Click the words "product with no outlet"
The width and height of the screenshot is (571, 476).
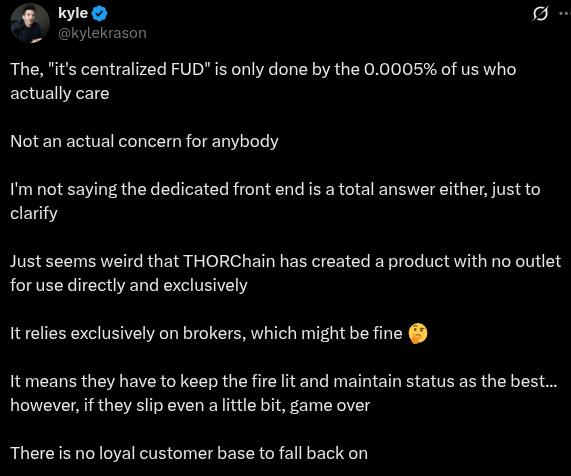pos(474,261)
